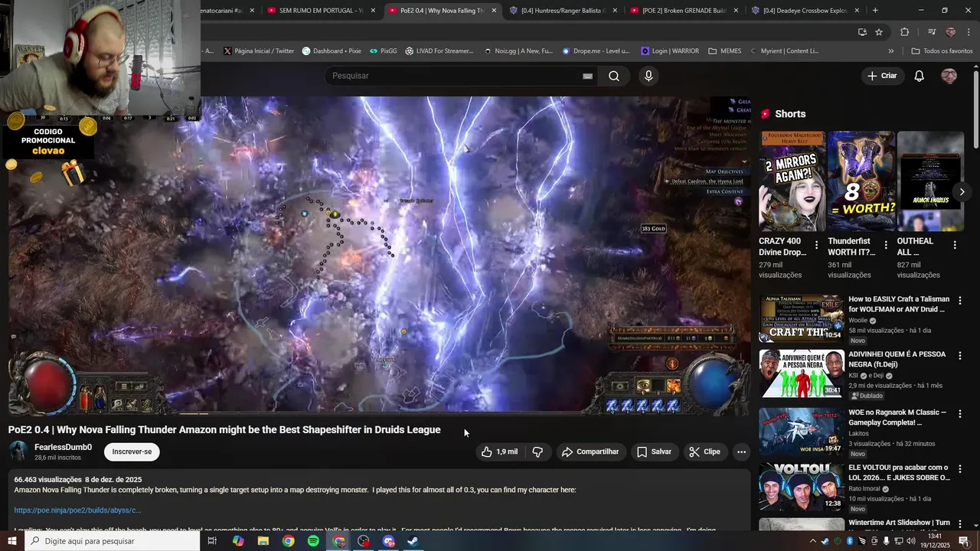Open the 'CRAFT THIS' Talisman video thumbnail
The image size is (980, 551).
[801, 318]
